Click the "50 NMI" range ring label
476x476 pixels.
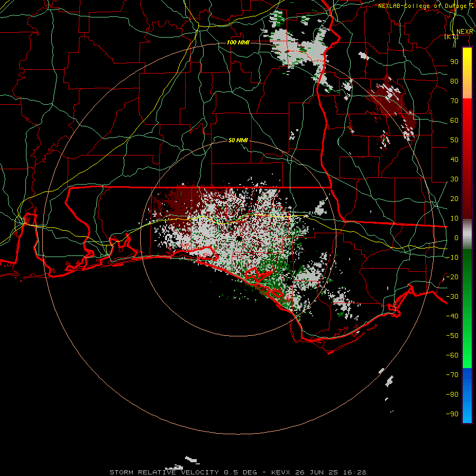(239, 140)
